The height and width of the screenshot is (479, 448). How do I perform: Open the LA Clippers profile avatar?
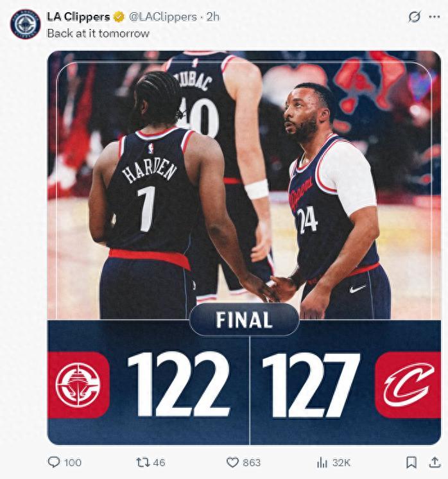click(25, 24)
